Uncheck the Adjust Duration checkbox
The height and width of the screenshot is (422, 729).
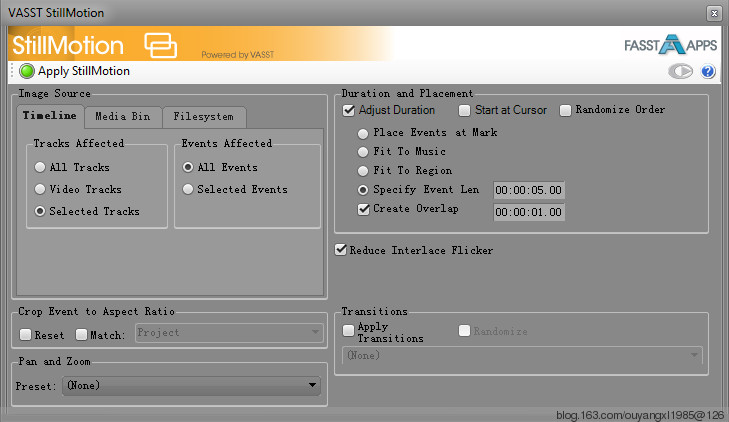coord(349,111)
